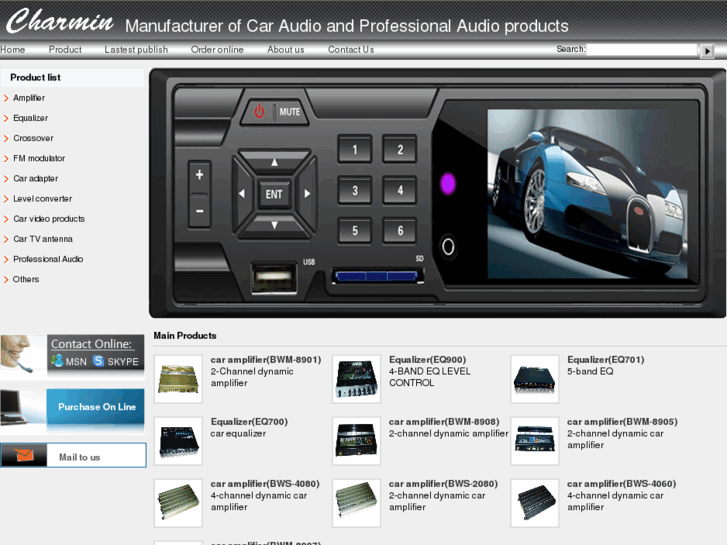The width and height of the screenshot is (727, 545).
Task: Open car amplifier BWM-8905 thumbnail
Action: tap(535, 441)
